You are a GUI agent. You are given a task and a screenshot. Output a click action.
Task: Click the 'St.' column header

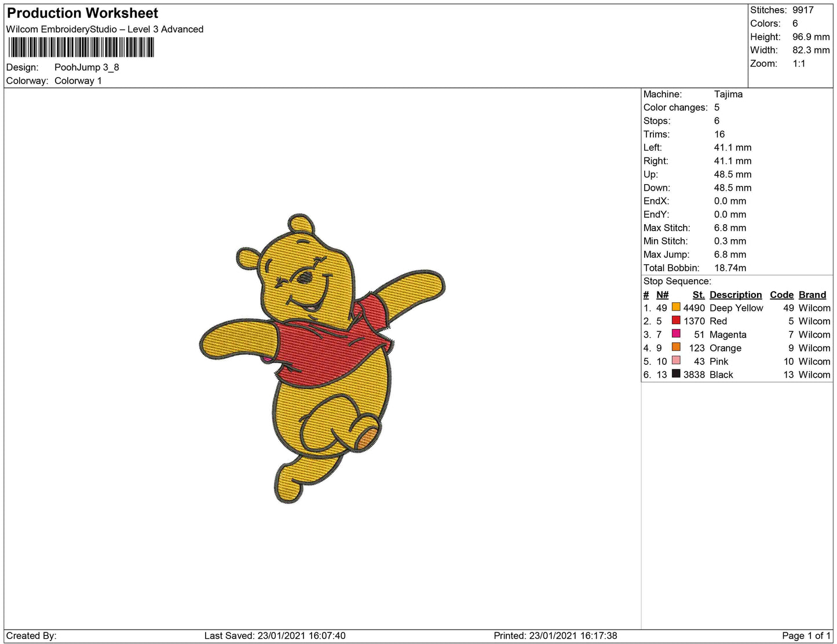699,295
